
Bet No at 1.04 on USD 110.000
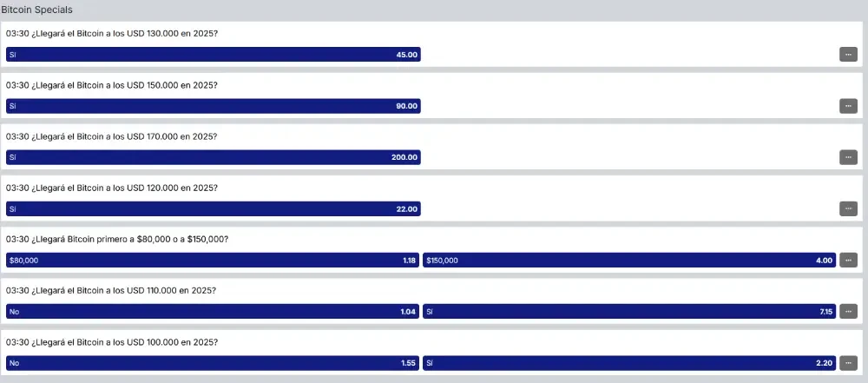[213, 311]
